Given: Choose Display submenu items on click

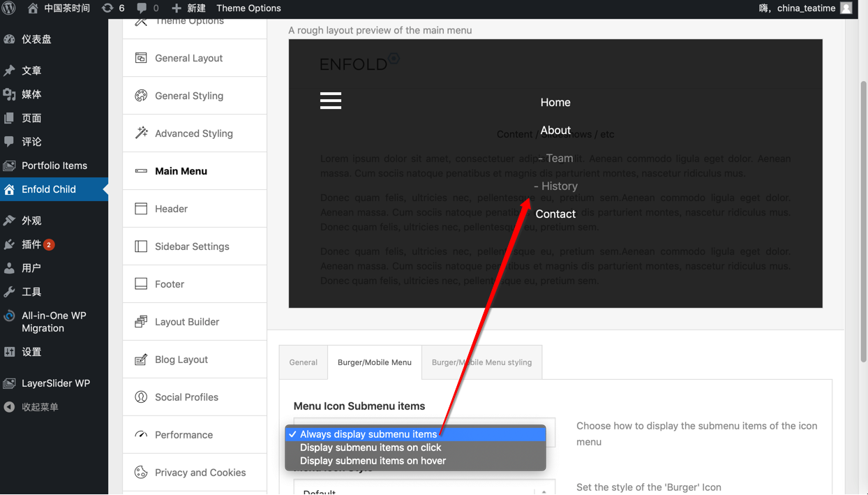Looking at the screenshot, I should pyautogui.click(x=415, y=448).
